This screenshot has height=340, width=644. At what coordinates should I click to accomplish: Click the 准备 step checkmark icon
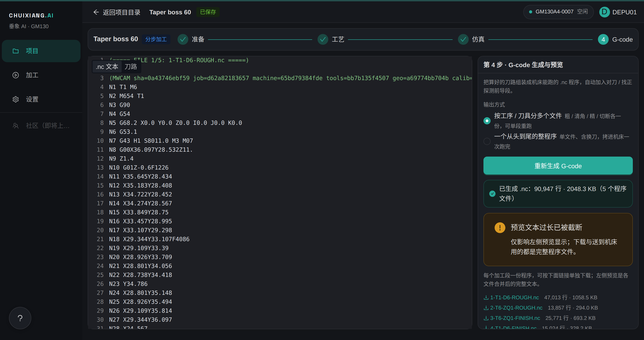click(183, 40)
